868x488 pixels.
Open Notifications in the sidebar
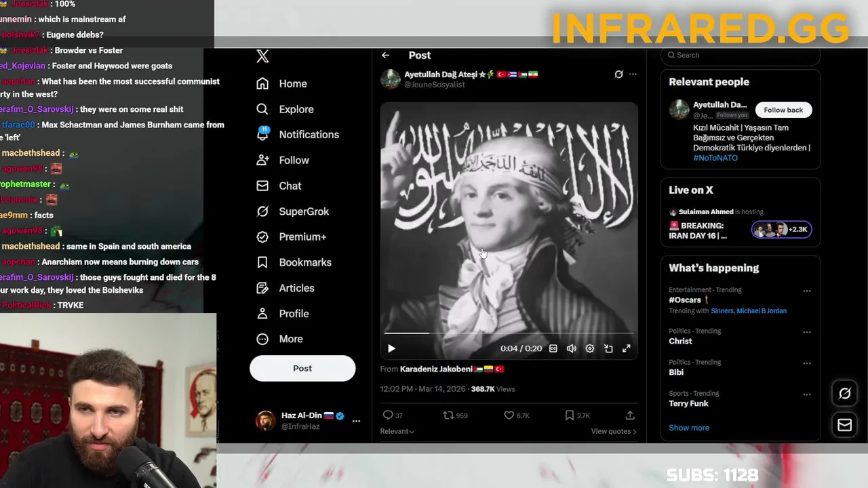[297, 134]
